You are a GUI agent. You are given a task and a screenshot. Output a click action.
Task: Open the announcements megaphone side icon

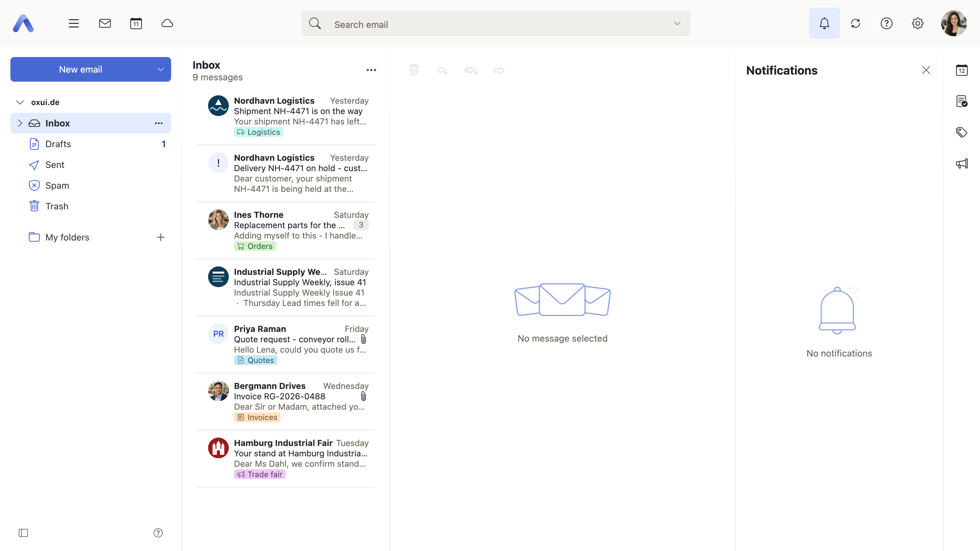[962, 164]
